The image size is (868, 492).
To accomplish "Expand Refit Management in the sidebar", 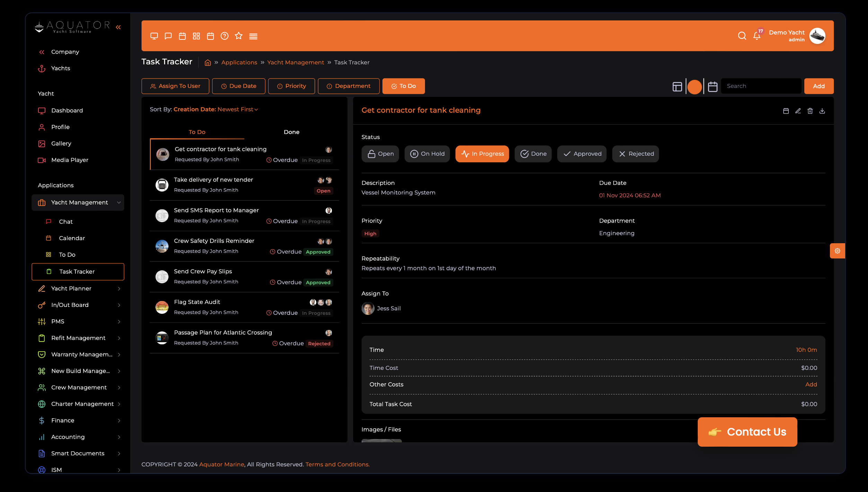I will (x=78, y=338).
